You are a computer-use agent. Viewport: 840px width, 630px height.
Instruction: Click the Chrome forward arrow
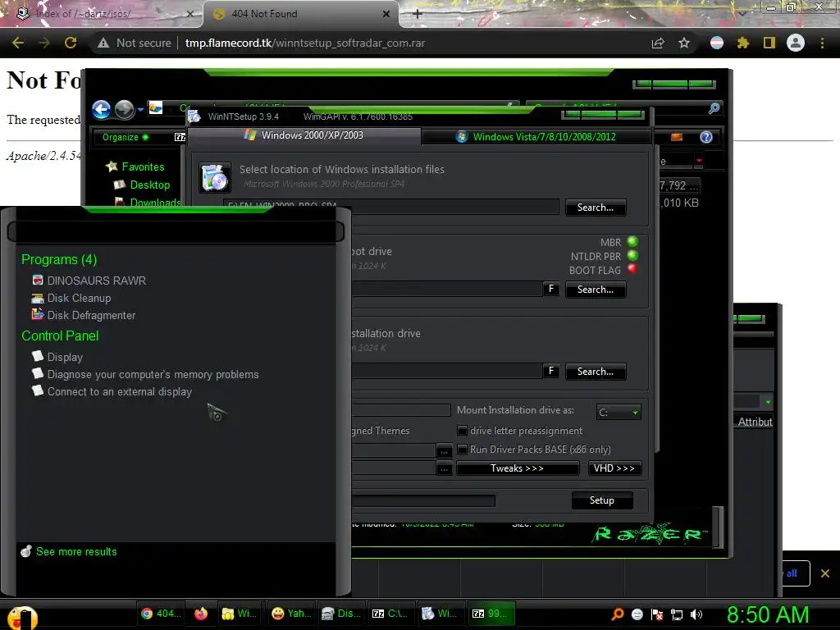(44, 43)
